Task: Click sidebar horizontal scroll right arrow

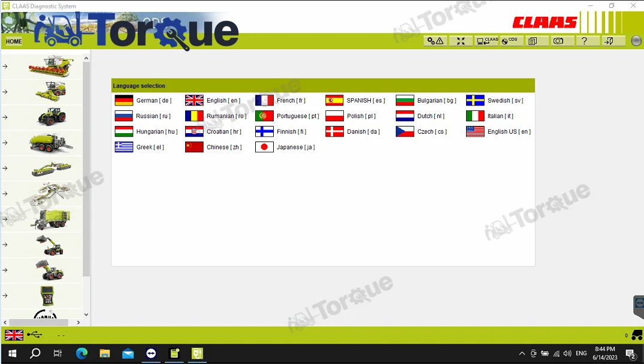Action: click(x=78, y=323)
